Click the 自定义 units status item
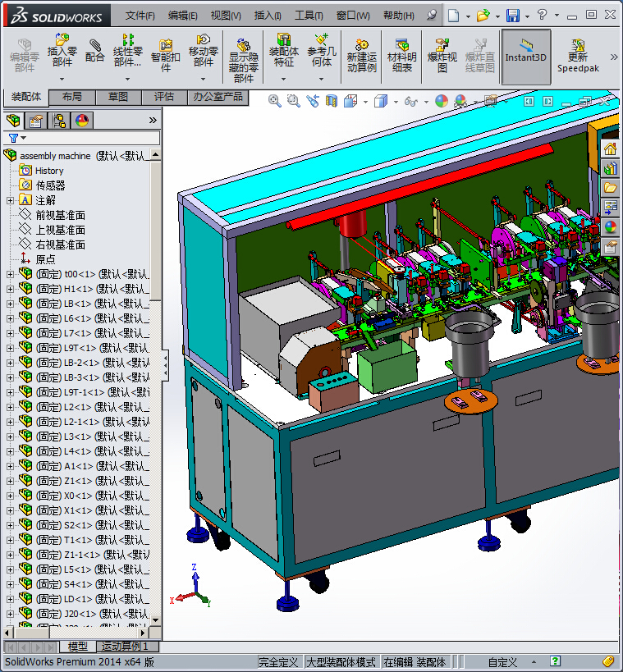The height and width of the screenshot is (672, 623). [x=502, y=662]
